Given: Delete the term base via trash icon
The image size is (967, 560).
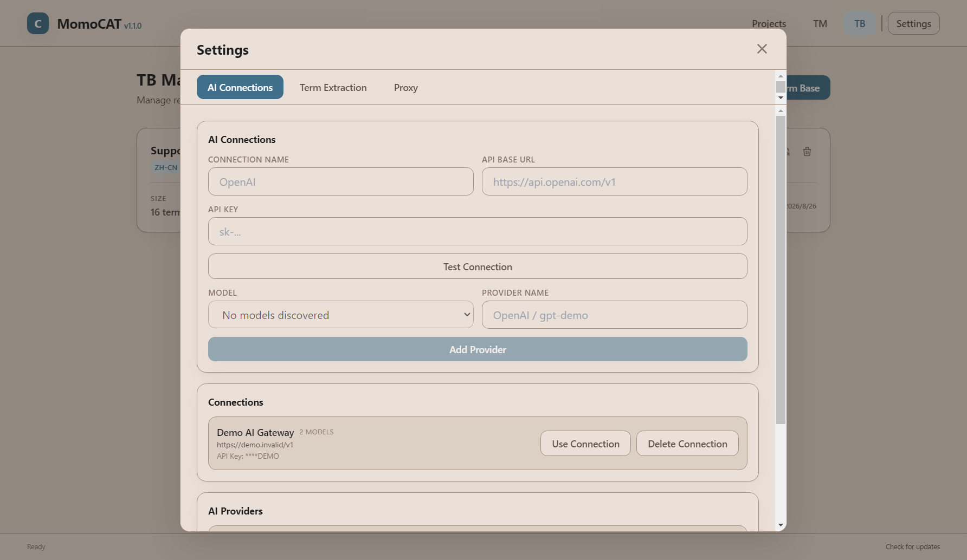Looking at the screenshot, I should [x=807, y=152].
